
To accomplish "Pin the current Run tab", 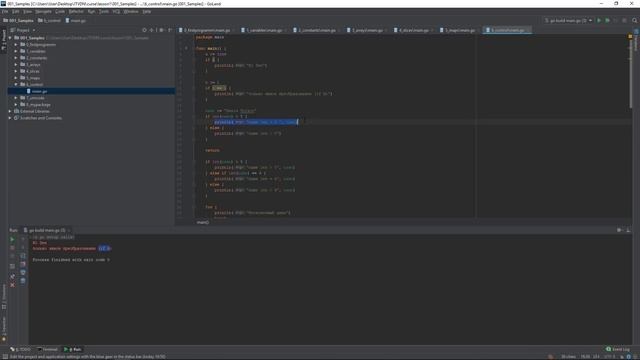I will pyautogui.click(x=12, y=276).
